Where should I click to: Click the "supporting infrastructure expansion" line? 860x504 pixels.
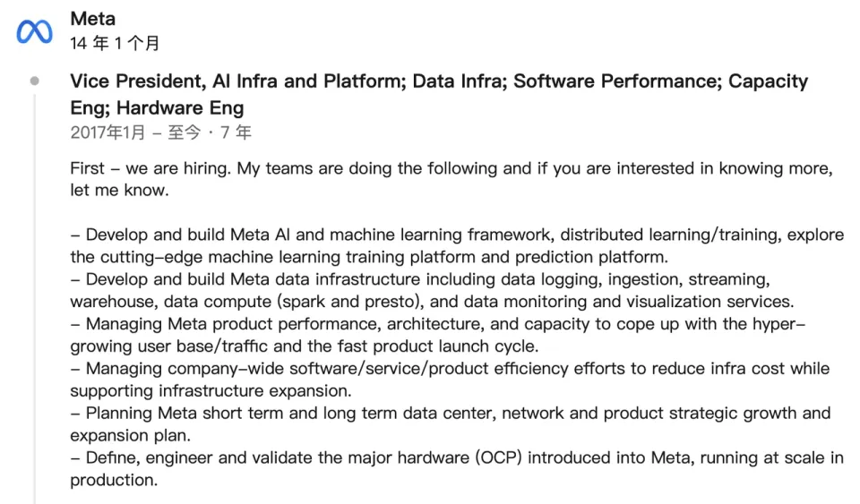[211, 391]
